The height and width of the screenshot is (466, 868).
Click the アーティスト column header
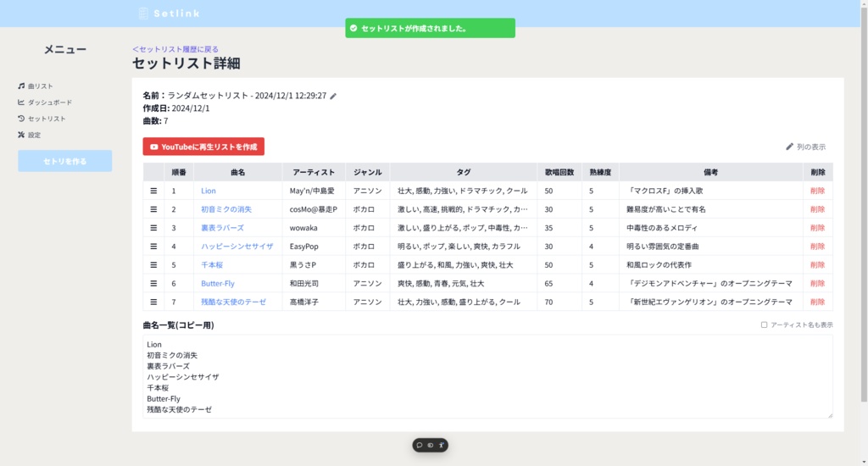pos(314,172)
